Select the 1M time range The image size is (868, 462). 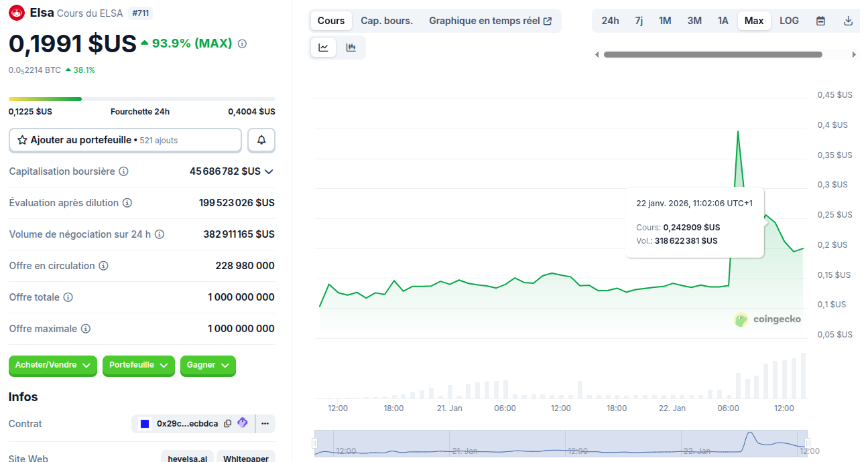(x=665, y=21)
